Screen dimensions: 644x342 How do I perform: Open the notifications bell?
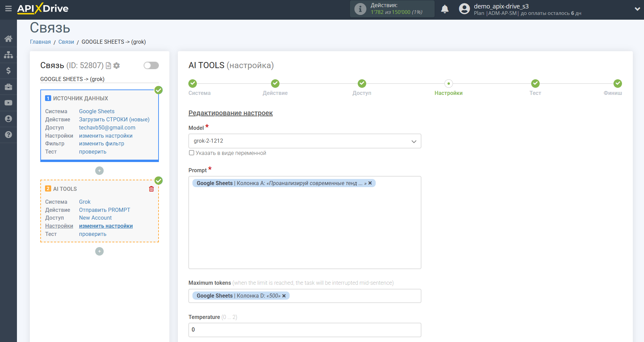click(444, 9)
